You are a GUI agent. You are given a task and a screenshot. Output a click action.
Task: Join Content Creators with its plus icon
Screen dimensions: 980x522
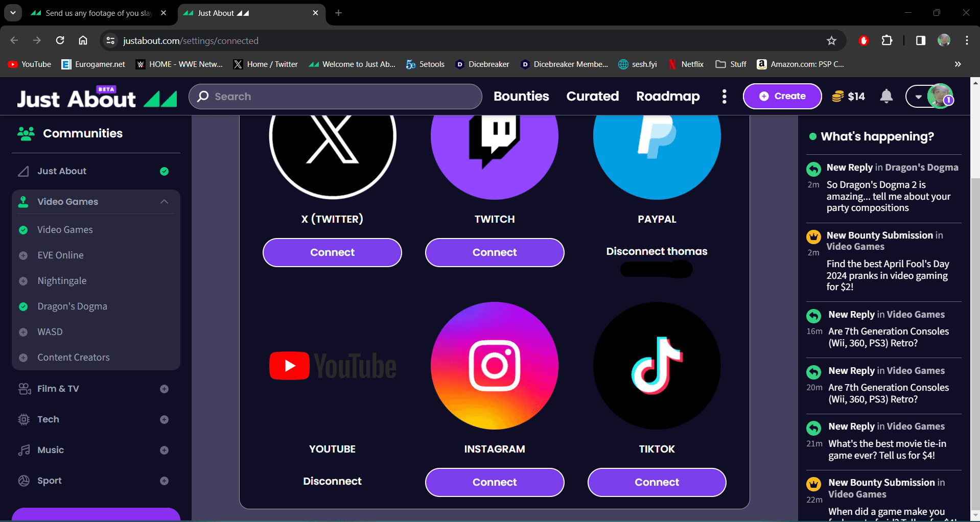(x=23, y=358)
